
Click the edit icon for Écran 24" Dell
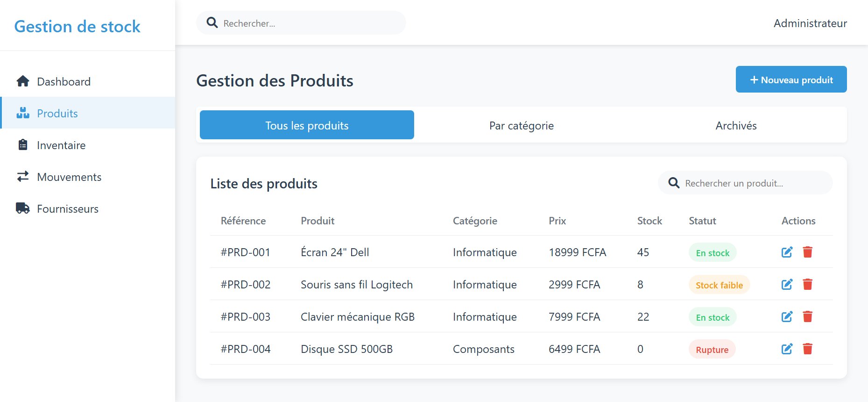click(x=787, y=252)
